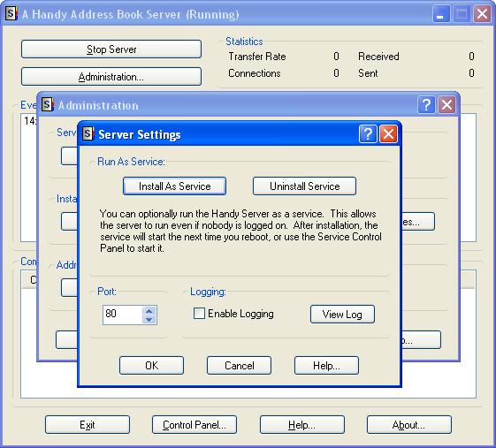Viewport: 496px width, 448px height.
Task: Open the Control Panel button
Action: [x=195, y=425]
